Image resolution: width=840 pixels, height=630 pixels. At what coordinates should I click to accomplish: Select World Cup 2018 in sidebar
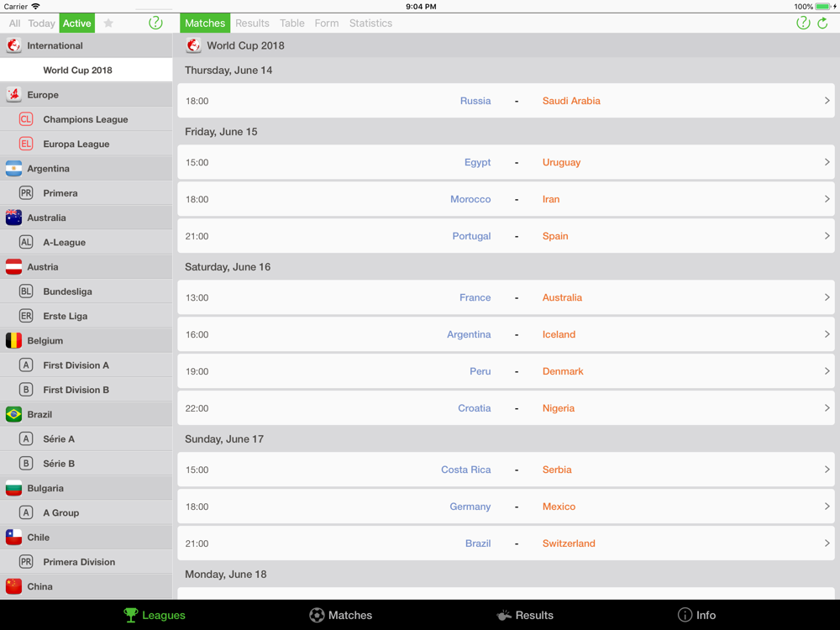[87, 71]
